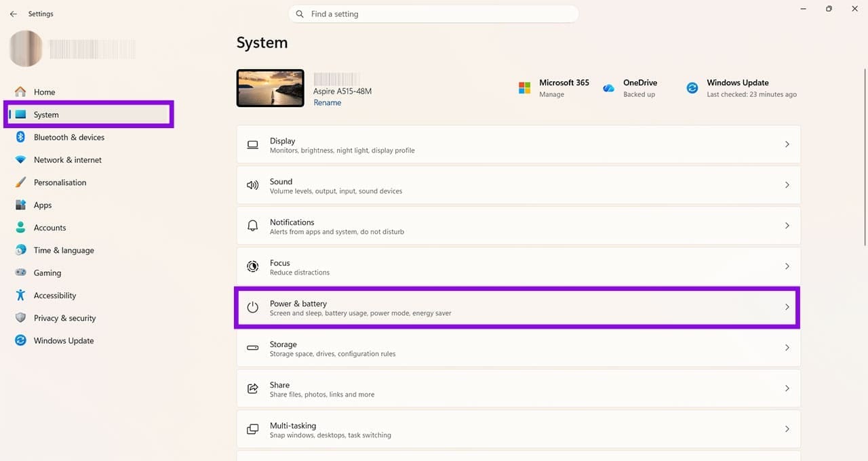
Task: Expand Display settings via its chevron
Action: (x=787, y=144)
